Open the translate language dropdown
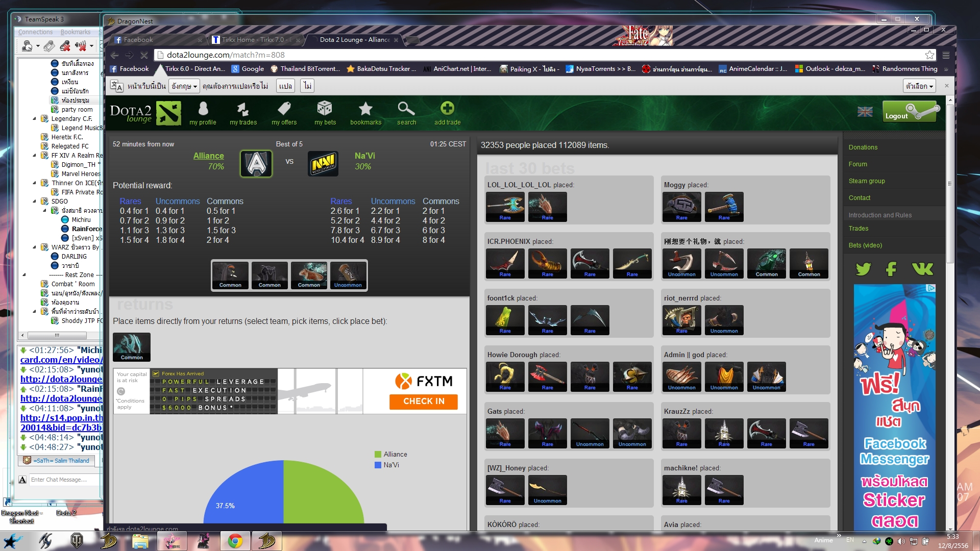The width and height of the screenshot is (980, 551). (x=184, y=86)
